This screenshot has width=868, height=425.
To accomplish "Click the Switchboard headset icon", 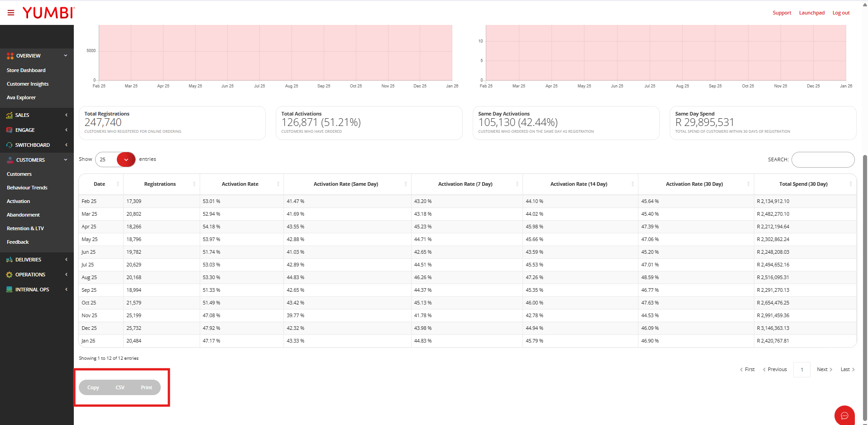I will (x=10, y=145).
